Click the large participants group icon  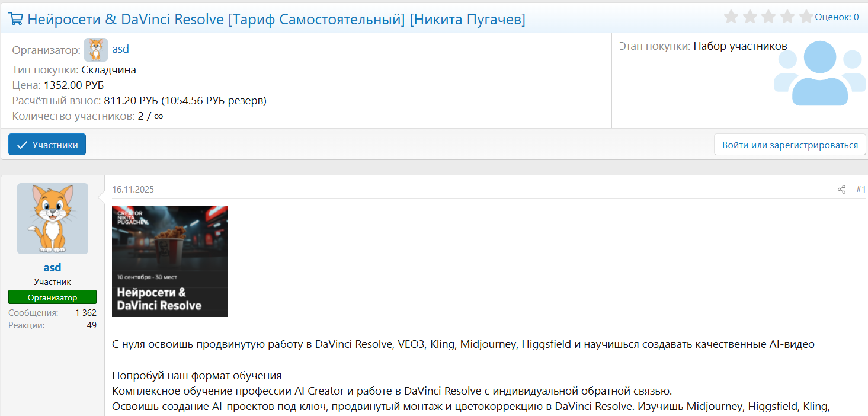(x=819, y=73)
